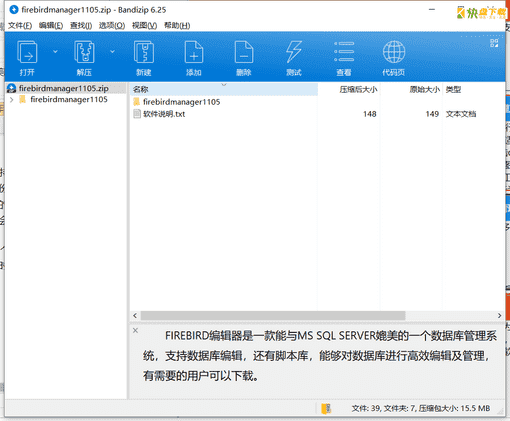Viewport: 510px width, 421px height.
Task: Click the horizontal scrollbar thumb
Action: click(273, 315)
